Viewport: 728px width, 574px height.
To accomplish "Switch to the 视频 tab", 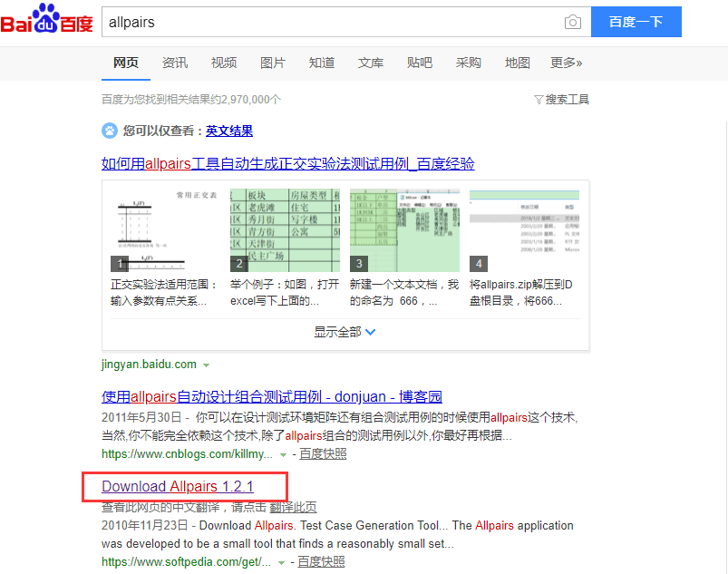I will tap(224, 63).
